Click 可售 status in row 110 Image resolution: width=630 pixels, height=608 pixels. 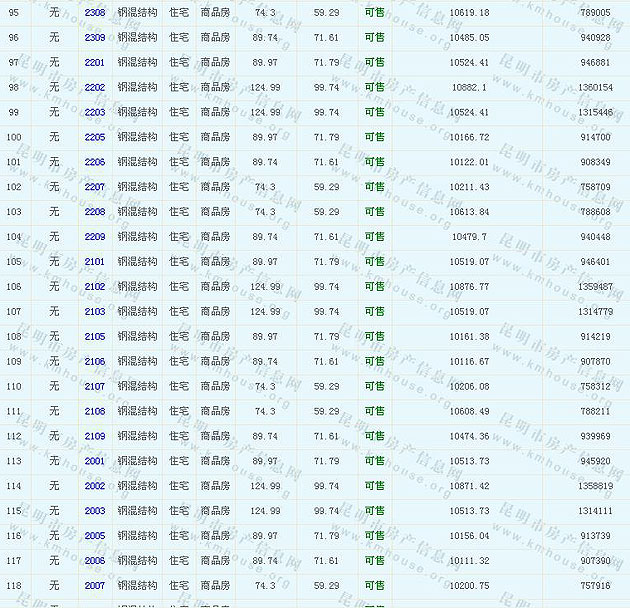tap(374, 386)
